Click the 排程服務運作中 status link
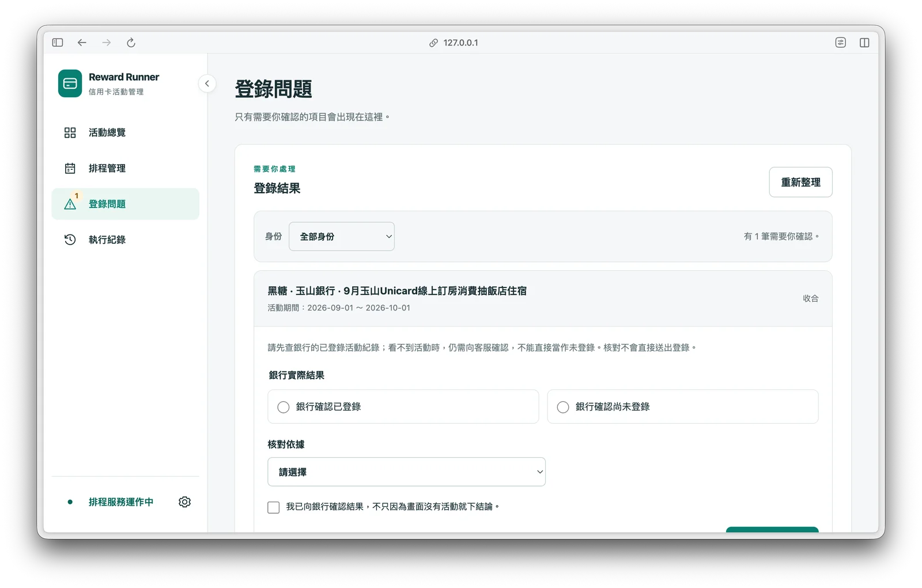 (121, 502)
